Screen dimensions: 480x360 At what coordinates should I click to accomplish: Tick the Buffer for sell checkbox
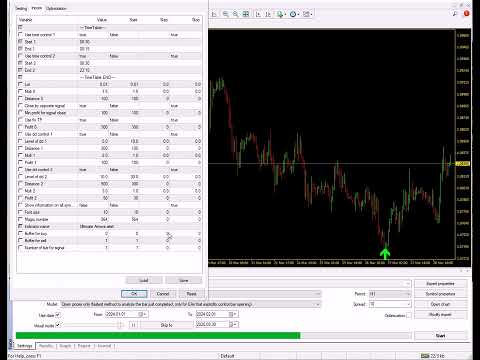click(x=21, y=240)
